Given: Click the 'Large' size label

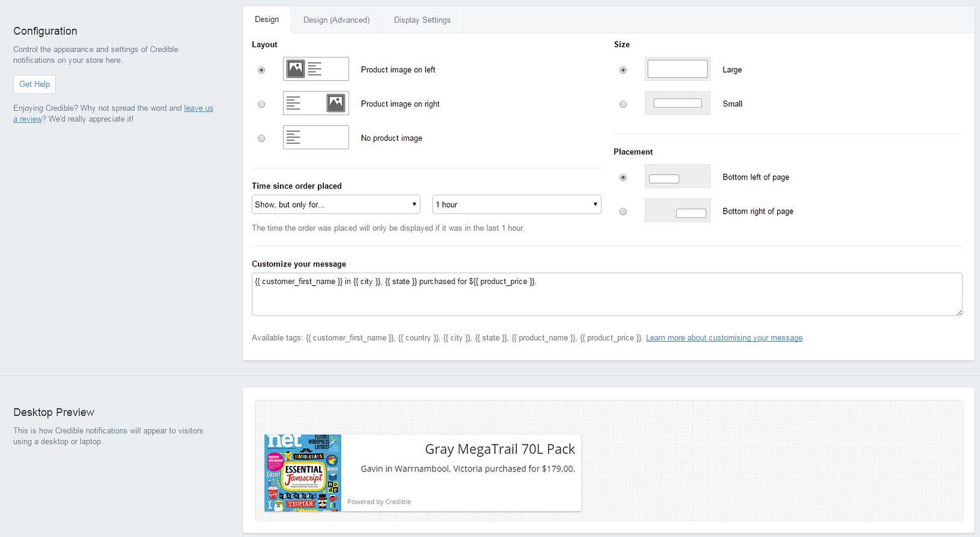Looking at the screenshot, I should tap(732, 70).
